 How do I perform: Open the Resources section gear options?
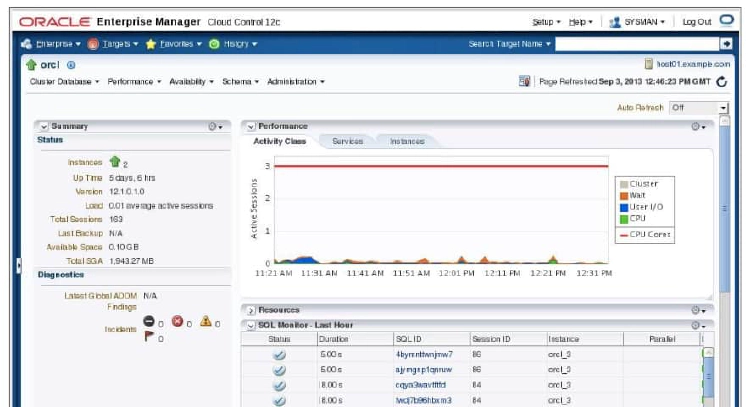(698, 310)
